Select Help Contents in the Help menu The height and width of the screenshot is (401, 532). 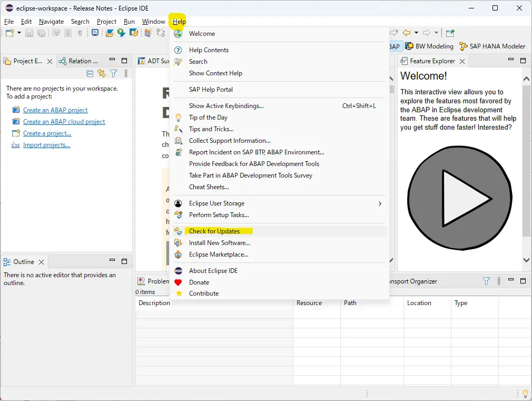click(280, 50)
